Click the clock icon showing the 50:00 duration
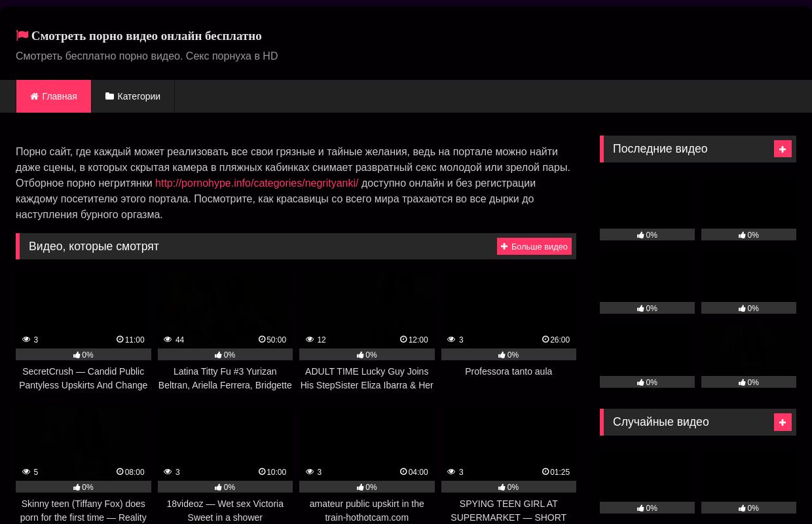The width and height of the screenshot is (812, 524). pos(262,340)
